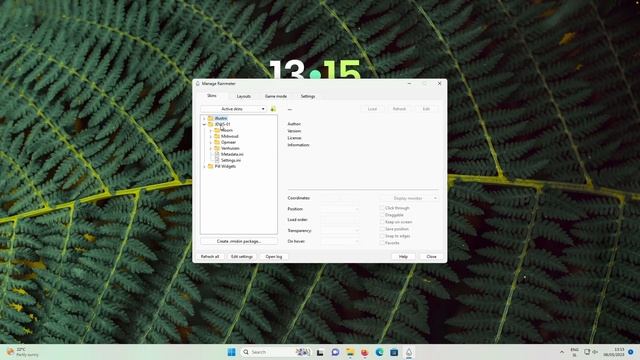Open Microsoft Edge from the taskbar

click(x=379, y=352)
